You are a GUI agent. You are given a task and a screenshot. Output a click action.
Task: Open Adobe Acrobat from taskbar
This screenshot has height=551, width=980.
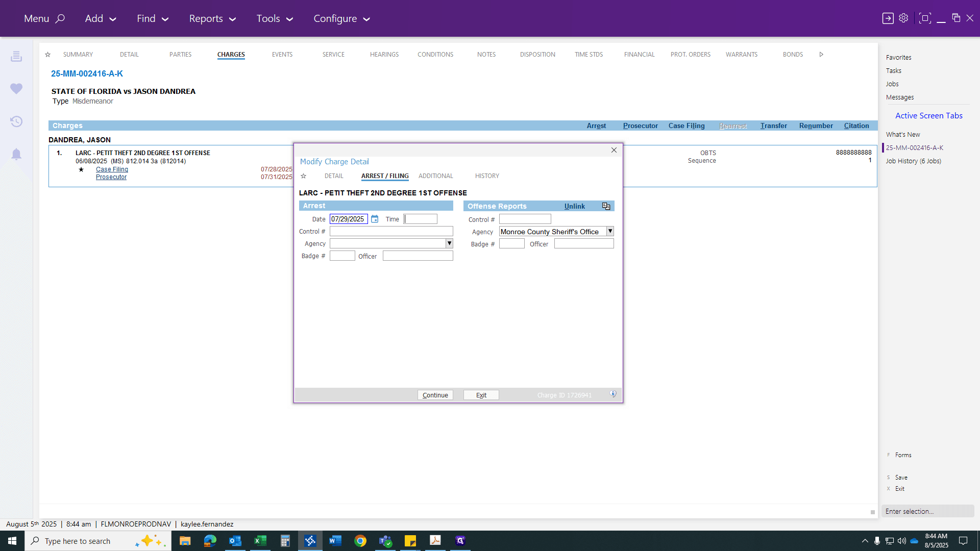pos(435,541)
